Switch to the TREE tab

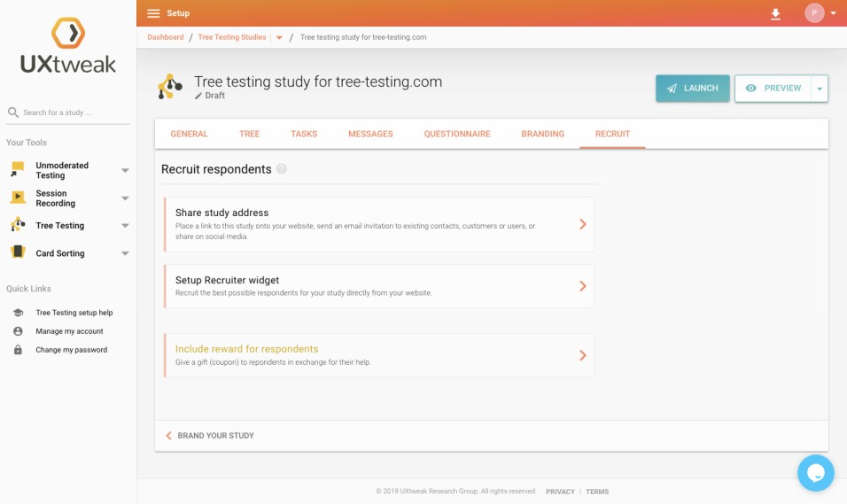tap(250, 134)
